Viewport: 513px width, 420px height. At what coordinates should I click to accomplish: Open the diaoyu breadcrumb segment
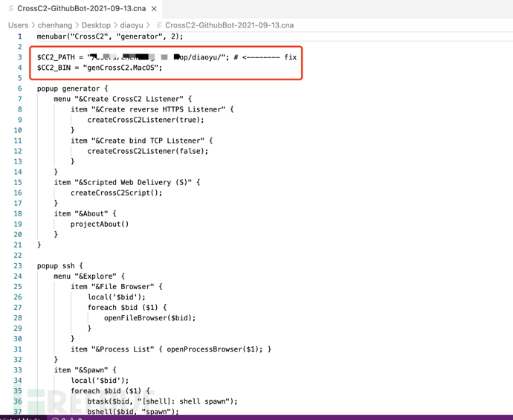[132, 25]
